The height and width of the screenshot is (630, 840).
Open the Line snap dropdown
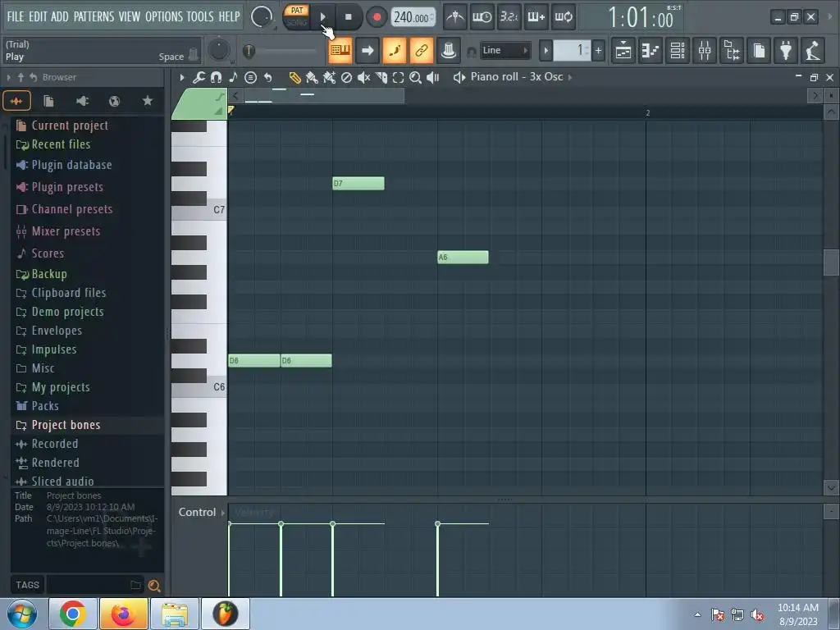coord(504,50)
